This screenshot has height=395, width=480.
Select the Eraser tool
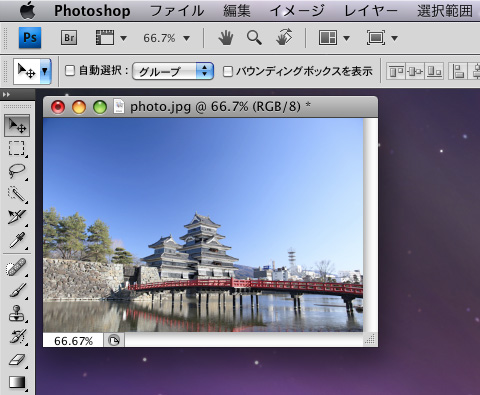(17, 360)
